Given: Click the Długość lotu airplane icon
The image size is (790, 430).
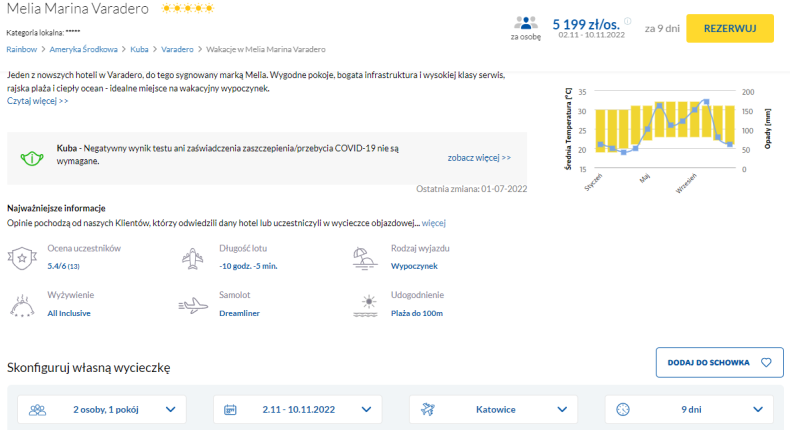Looking at the screenshot, I should pyautogui.click(x=192, y=259).
